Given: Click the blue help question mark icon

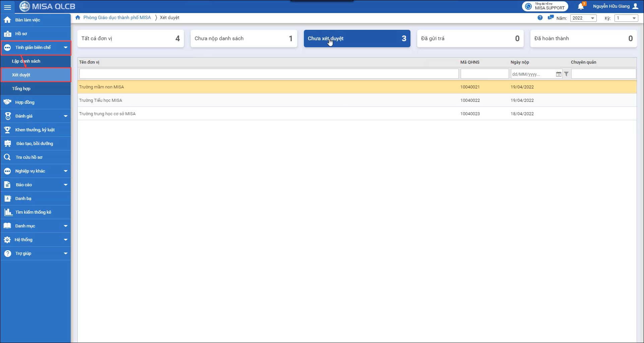Looking at the screenshot, I should coord(540,18).
